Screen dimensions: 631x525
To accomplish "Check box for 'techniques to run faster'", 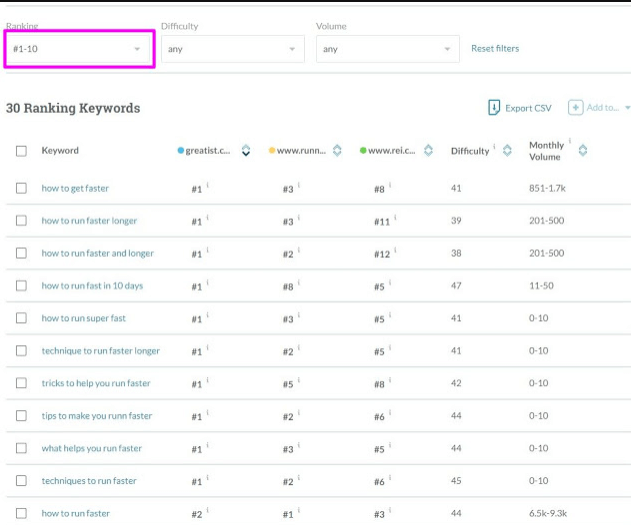I will (21, 481).
